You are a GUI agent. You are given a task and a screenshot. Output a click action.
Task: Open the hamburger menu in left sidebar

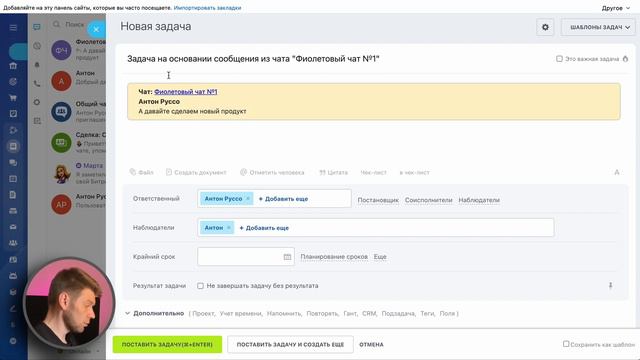coord(13,27)
